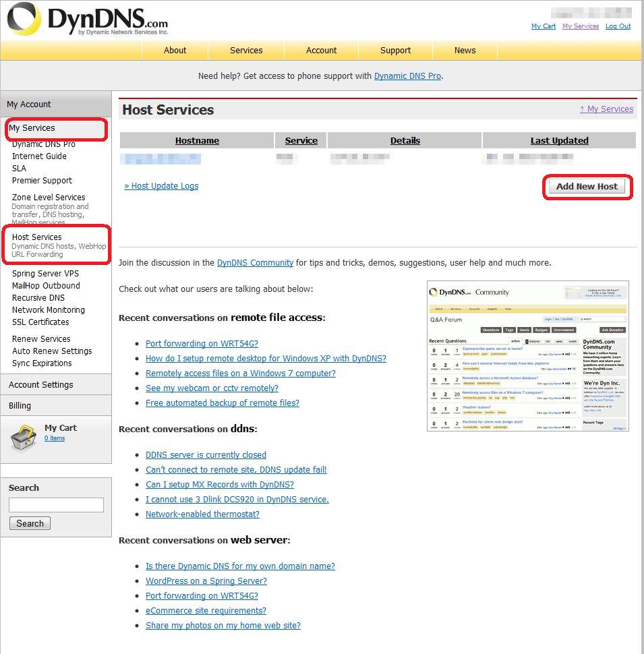
Task: Open Remotely access files Windows 7 link
Action: pyautogui.click(x=241, y=374)
